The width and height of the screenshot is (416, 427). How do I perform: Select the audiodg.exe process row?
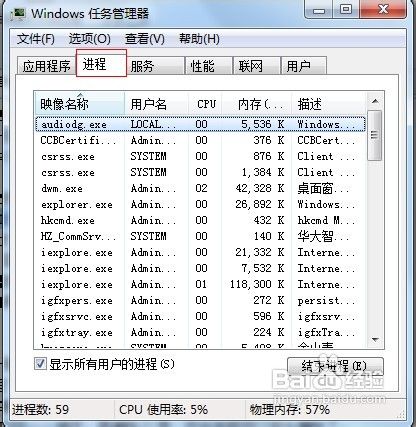coord(200,124)
